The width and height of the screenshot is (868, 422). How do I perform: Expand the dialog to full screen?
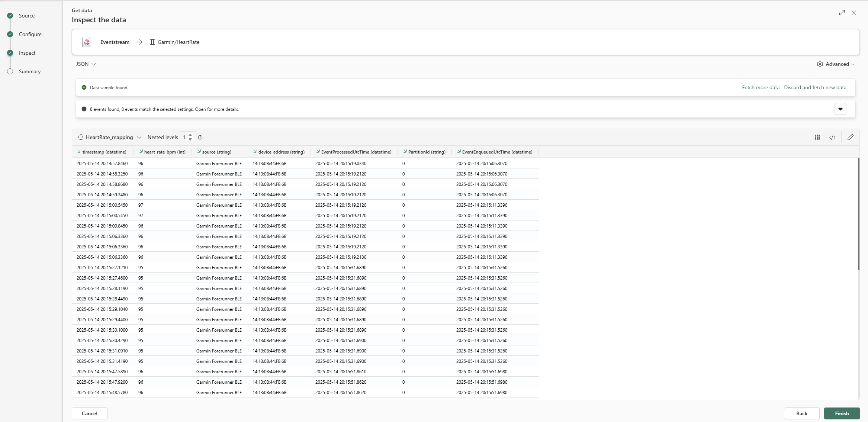coord(842,13)
